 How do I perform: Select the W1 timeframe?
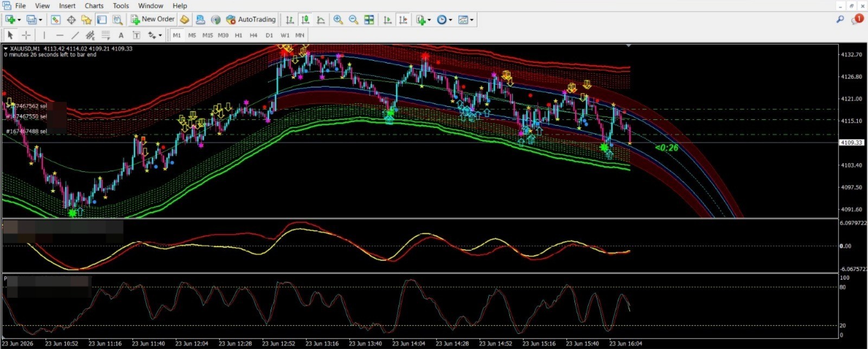[285, 35]
